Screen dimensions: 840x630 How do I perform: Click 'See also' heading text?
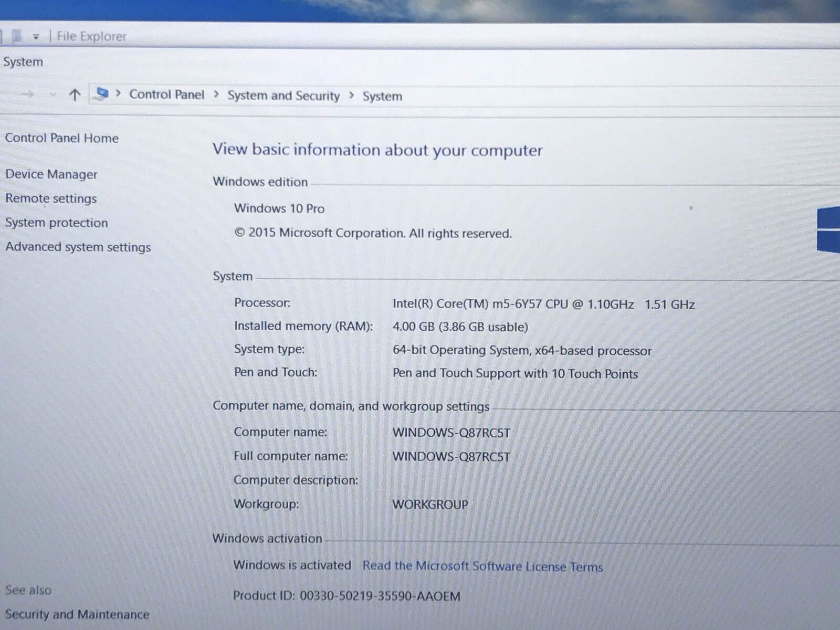click(x=28, y=590)
